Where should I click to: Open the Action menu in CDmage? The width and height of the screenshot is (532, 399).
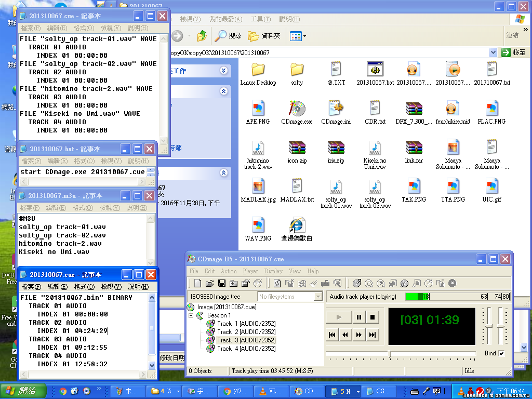[229, 271]
